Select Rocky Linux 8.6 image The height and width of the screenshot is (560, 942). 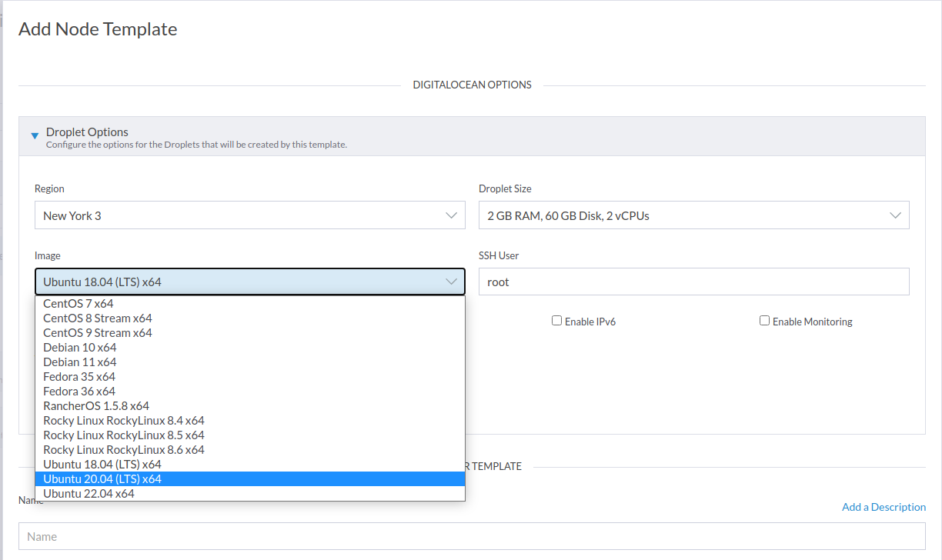pos(124,449)
